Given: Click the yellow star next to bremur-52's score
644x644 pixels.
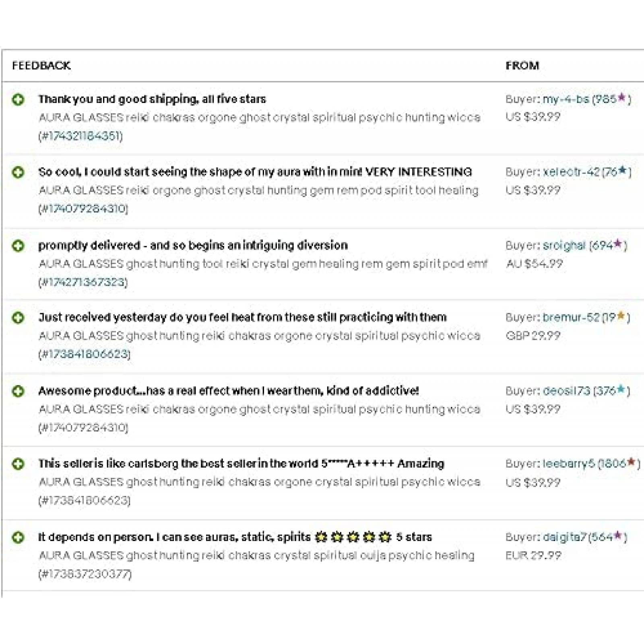Looking at the screenshot, I should (621, 316).
